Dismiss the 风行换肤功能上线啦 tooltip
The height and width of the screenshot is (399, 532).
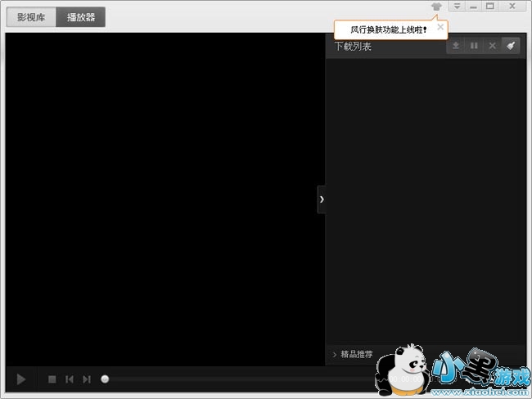(x=440, y=27)
